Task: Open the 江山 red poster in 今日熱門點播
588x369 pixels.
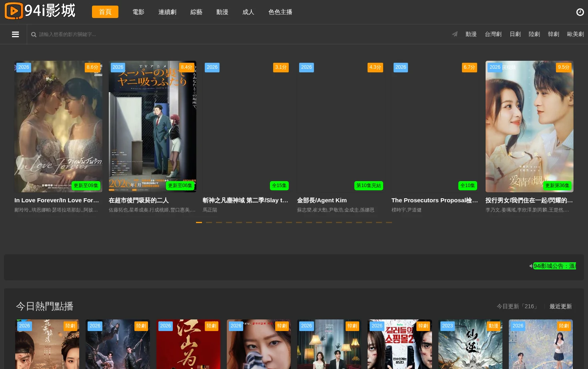Action: (188, 344)
